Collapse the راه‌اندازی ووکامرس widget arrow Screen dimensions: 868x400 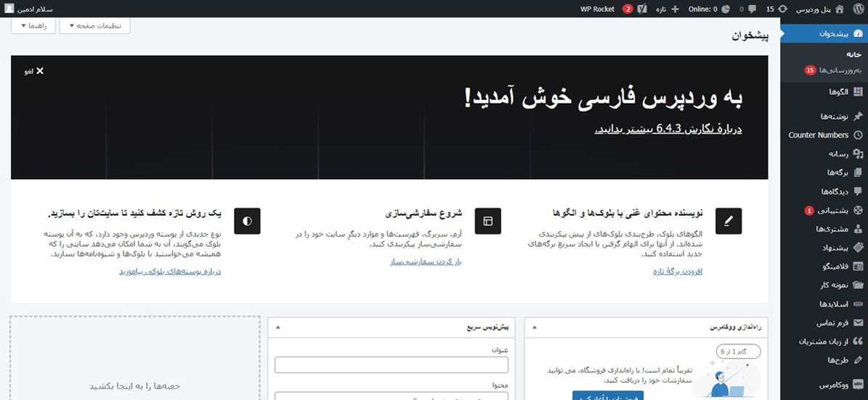click(534, 327)
